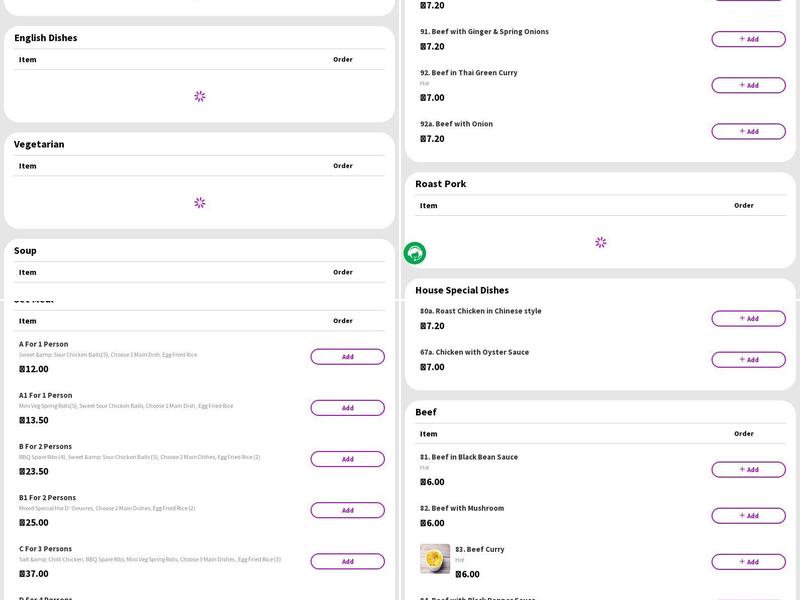
Task: Open the Beef Curry dish photo
Action: tap(435, 559)
